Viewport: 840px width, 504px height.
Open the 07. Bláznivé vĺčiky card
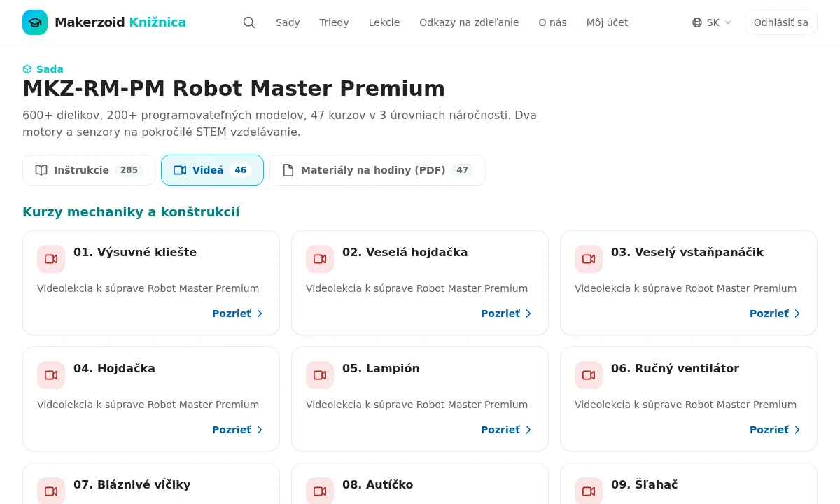pyautogui.click(x=151, y=484)
